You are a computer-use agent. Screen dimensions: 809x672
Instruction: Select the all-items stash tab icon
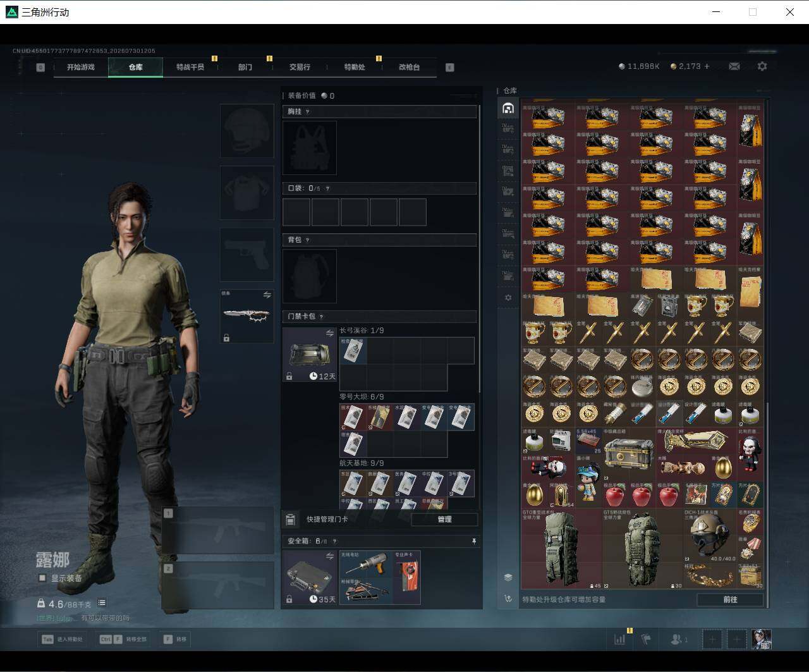click(508, 108)
